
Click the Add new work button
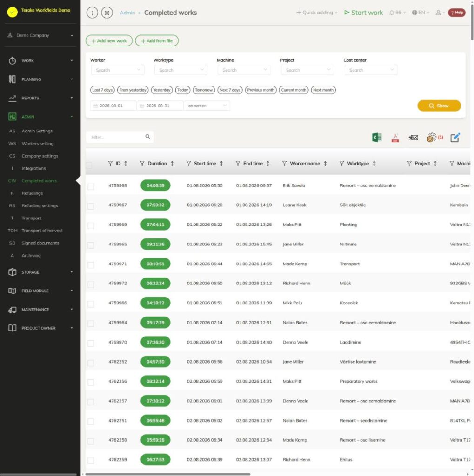109,41
